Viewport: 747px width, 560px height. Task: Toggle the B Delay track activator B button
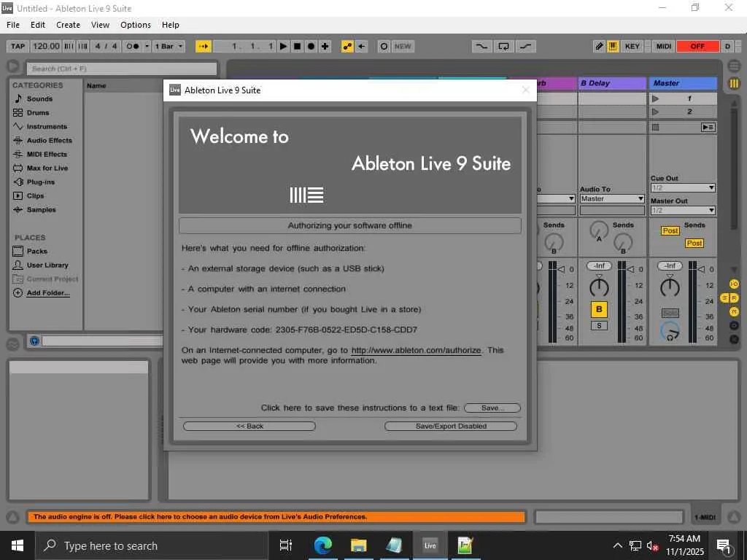pos(599,309)
